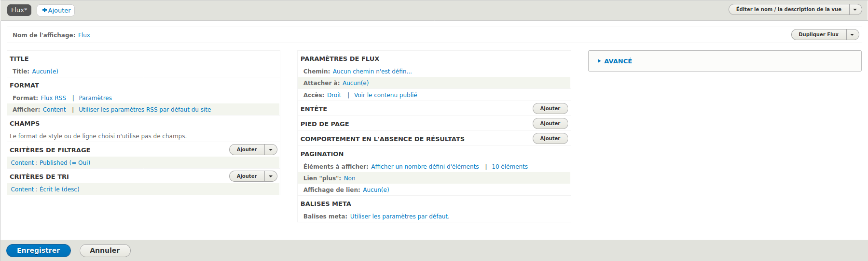The image size is (868, 261).
Task: Edit the Title Aucun(e) link
Action: (x=45, y=72)
